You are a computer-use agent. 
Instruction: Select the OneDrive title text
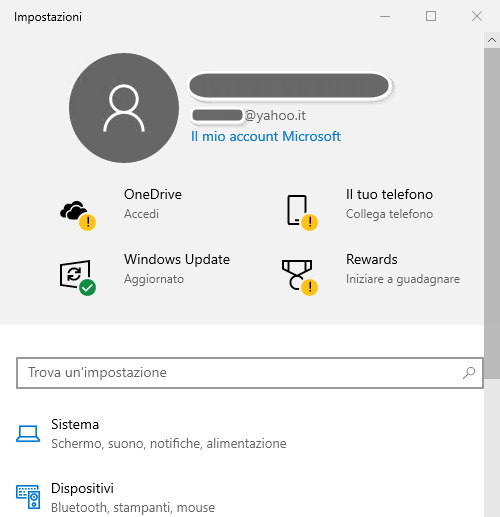(x=153, y=194)
